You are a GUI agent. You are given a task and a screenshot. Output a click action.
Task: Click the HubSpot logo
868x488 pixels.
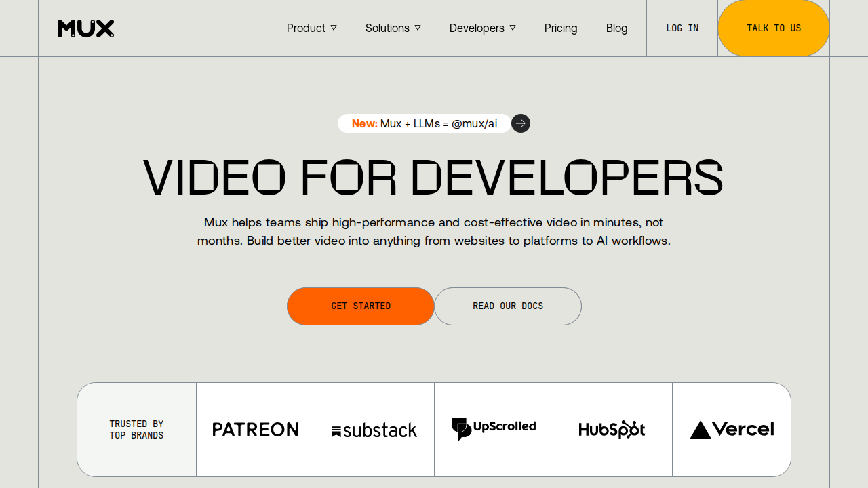click(612, 430)
